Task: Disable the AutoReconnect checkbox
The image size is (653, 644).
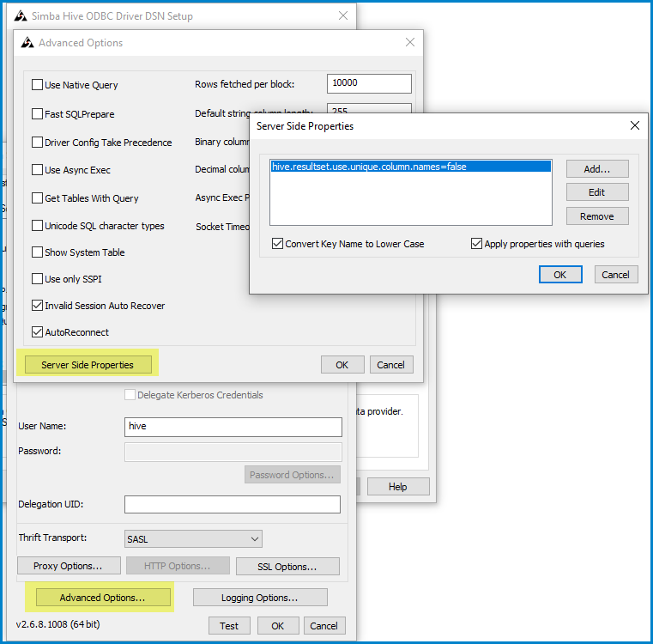Action: coord(38,332)
